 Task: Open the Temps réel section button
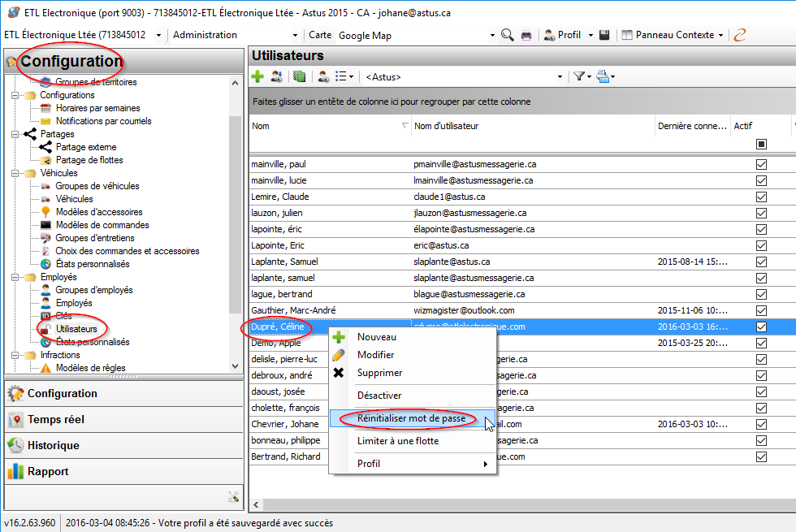pos(56,419)
